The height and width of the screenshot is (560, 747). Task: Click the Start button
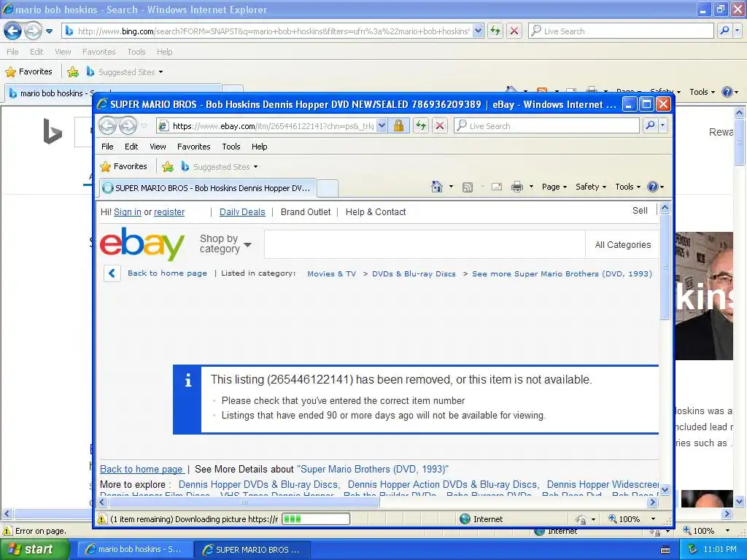(34, 549)
